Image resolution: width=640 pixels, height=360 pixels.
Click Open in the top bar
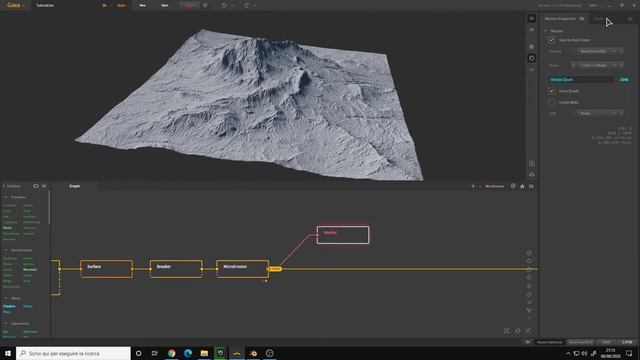[x=164, y=6]
